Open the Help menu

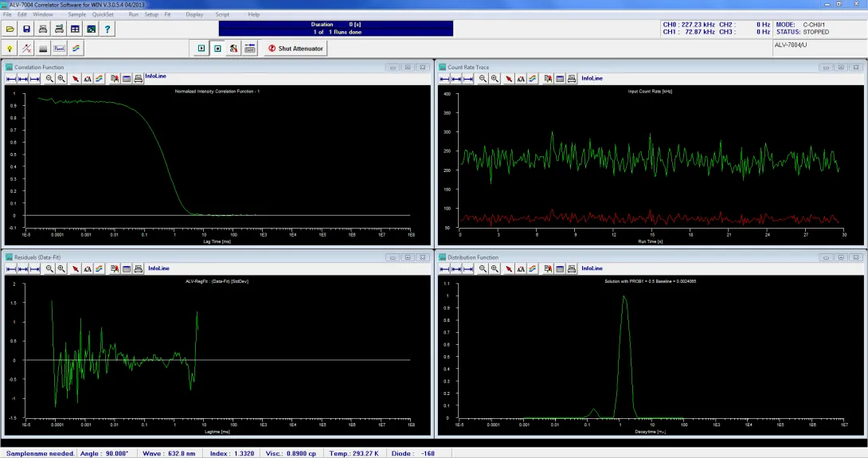[253, 14]
